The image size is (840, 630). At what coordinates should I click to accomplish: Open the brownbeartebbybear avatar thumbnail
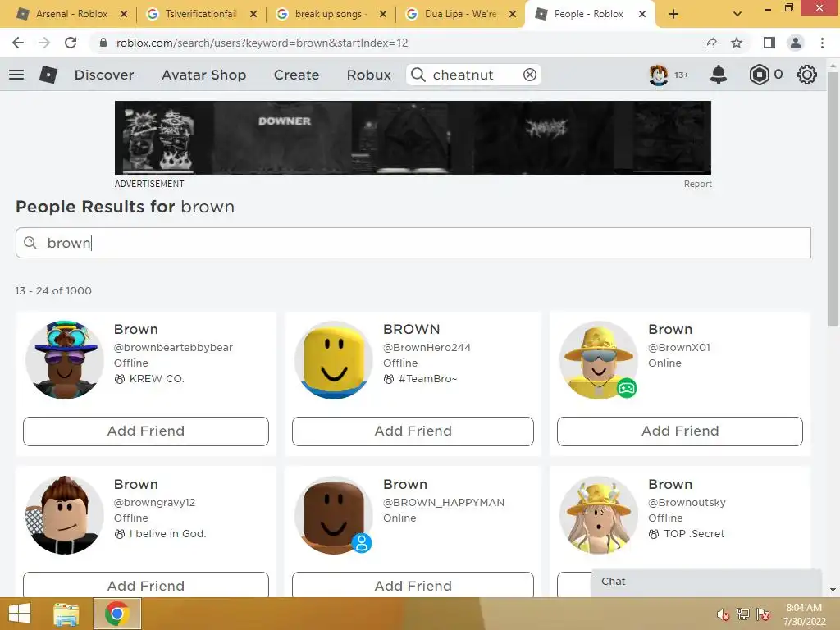pyautogui.click(x=65, y=360)
